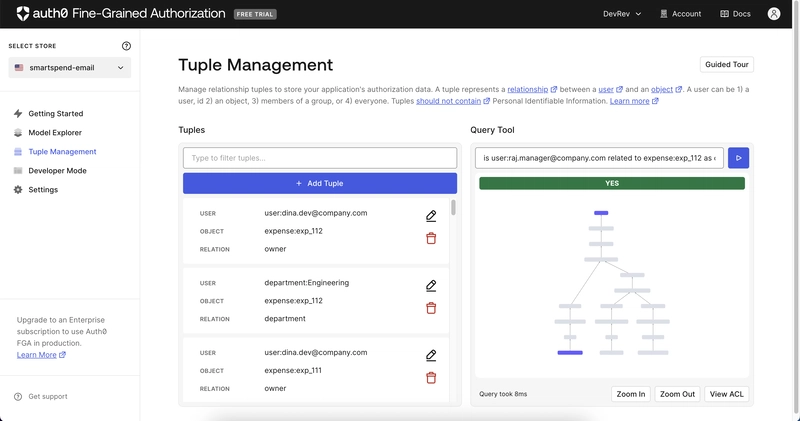
Task: Run the query with play button
Action: (738, 158)
